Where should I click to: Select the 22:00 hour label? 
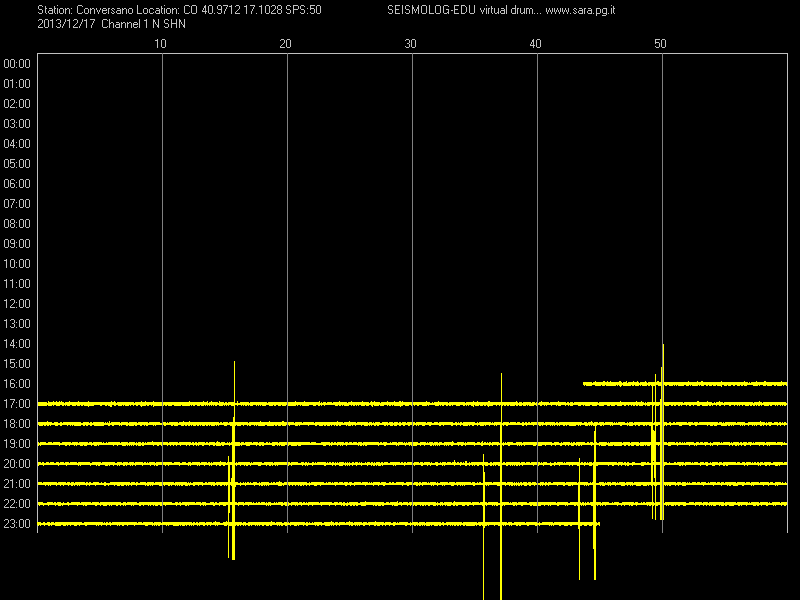coord(17,504)
